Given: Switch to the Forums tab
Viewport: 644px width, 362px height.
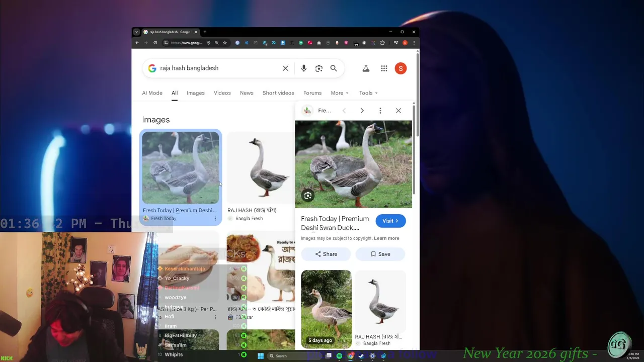Looking at the screenshot, I should (312, 93).
